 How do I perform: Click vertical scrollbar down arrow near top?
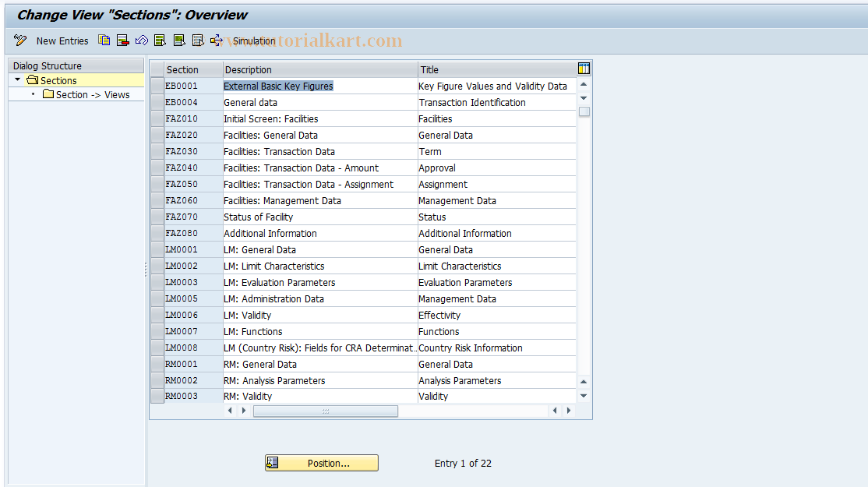pos(584,98)
